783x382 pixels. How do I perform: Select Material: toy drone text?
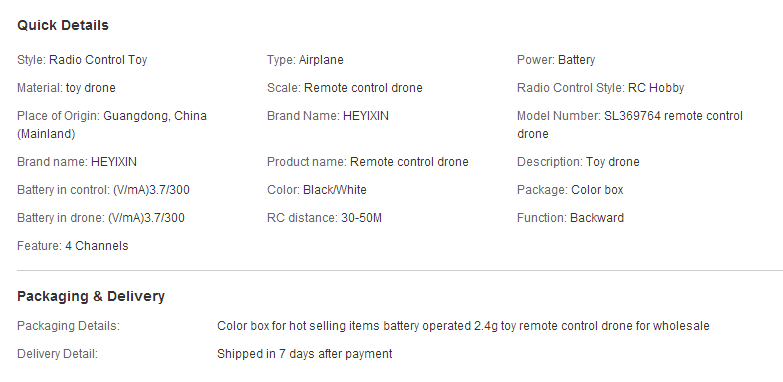click(x=66, y=88)
